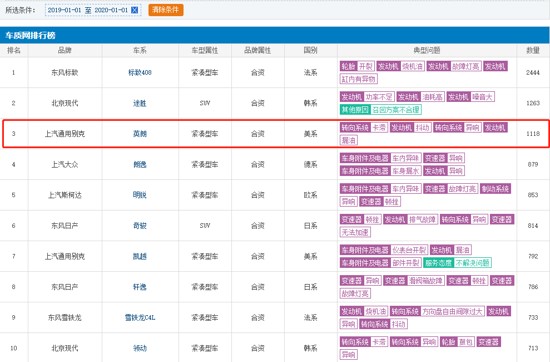550x362 pixels.
Task: Open the 奇骏 series link
Action: [140, 226]
